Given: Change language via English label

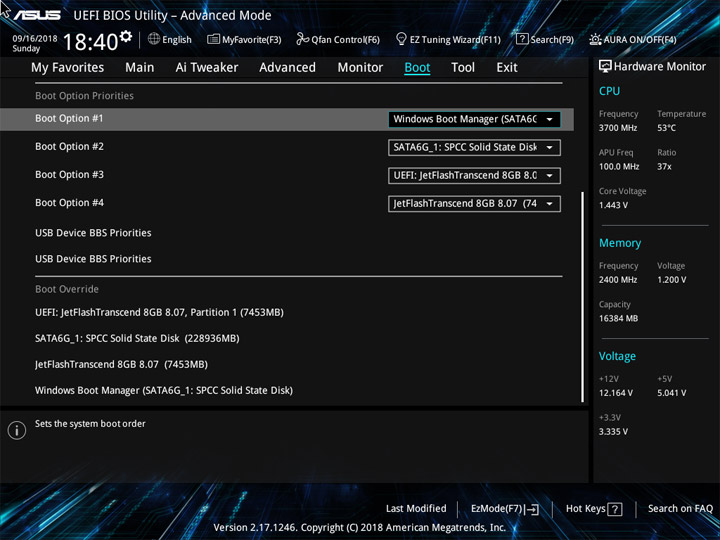Looking at the screenshot, I should point(177,39).
